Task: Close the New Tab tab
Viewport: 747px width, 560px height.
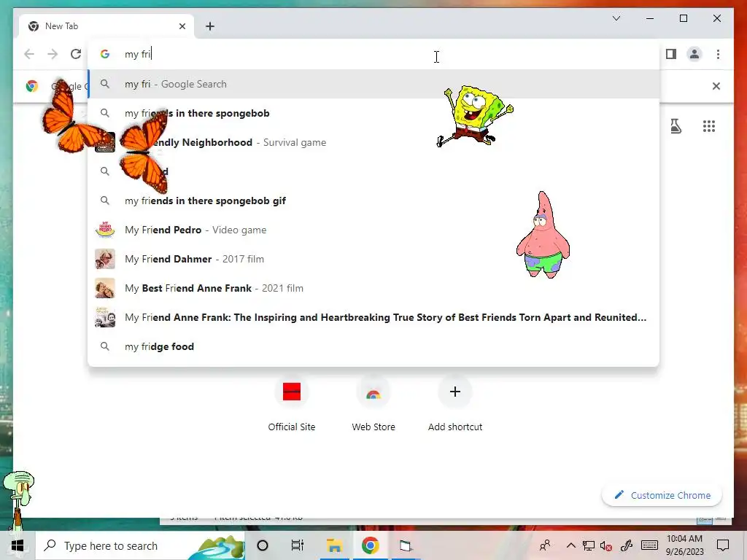Action: 182,26
